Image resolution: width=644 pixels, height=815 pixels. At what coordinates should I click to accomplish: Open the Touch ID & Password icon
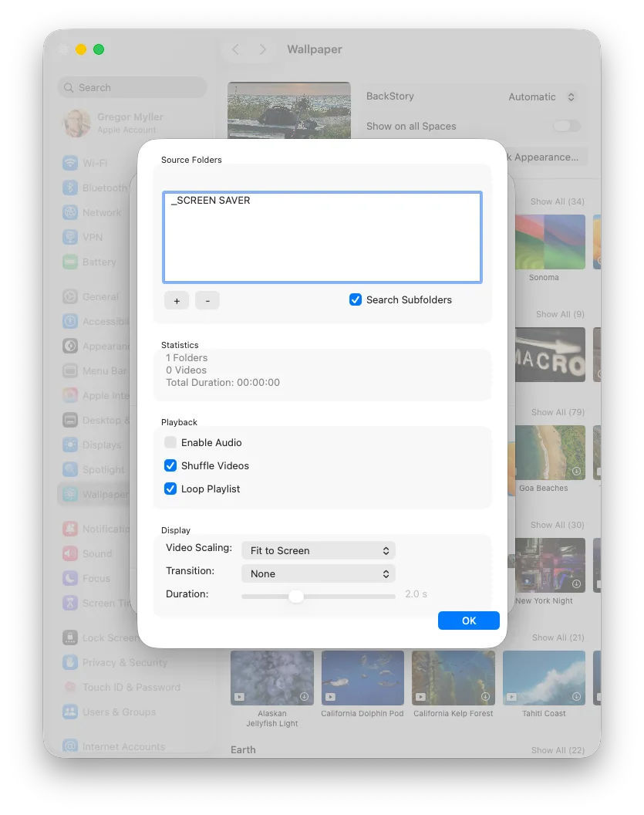tap(70, 687)
